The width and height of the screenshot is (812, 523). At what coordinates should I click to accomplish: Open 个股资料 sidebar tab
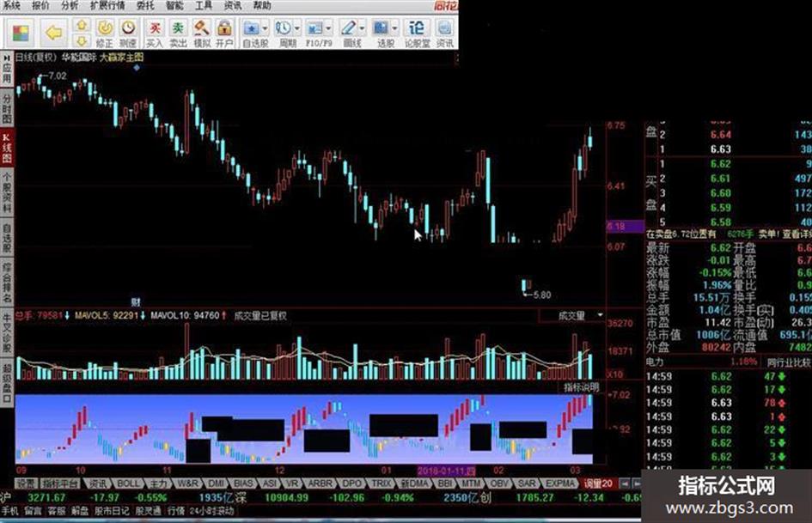pyautogui.click(x=7, y=192)
